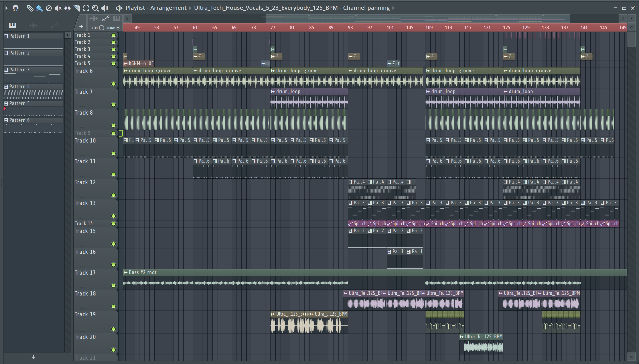
Task: Select the Zoom tool
Action: [x=95, y=8]
